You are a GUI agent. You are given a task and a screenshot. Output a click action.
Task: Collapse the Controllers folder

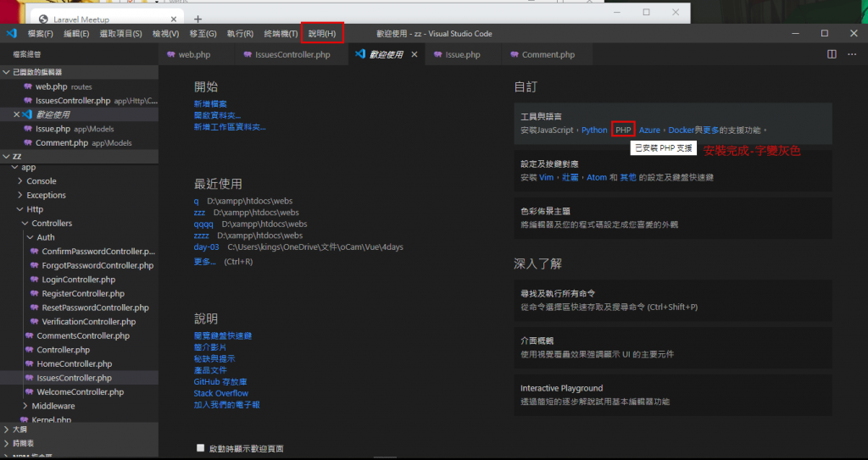[x=25, y=223]
